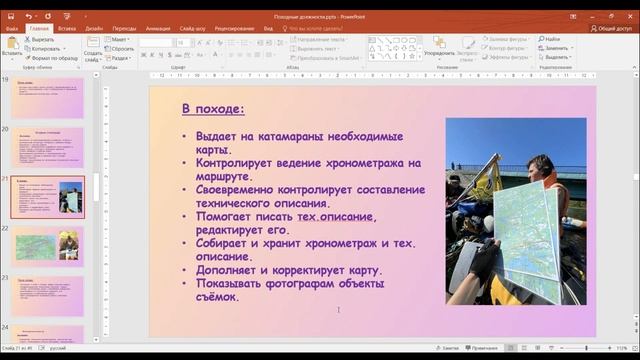Screen dimensions: 640x360
Task: Open the Переходы ribbon tab
Action: click(x=124, y=29)
